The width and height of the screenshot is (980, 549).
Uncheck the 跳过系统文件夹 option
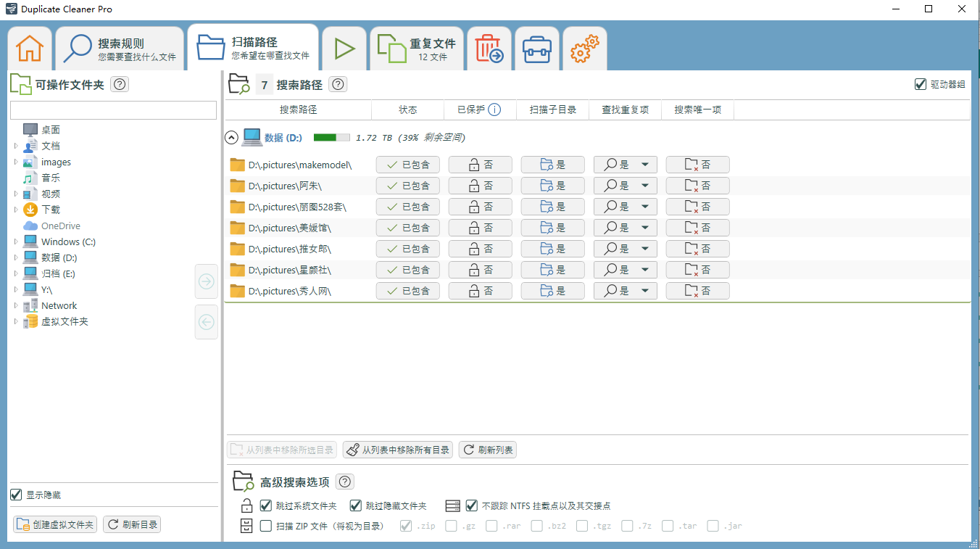(265, 505)
